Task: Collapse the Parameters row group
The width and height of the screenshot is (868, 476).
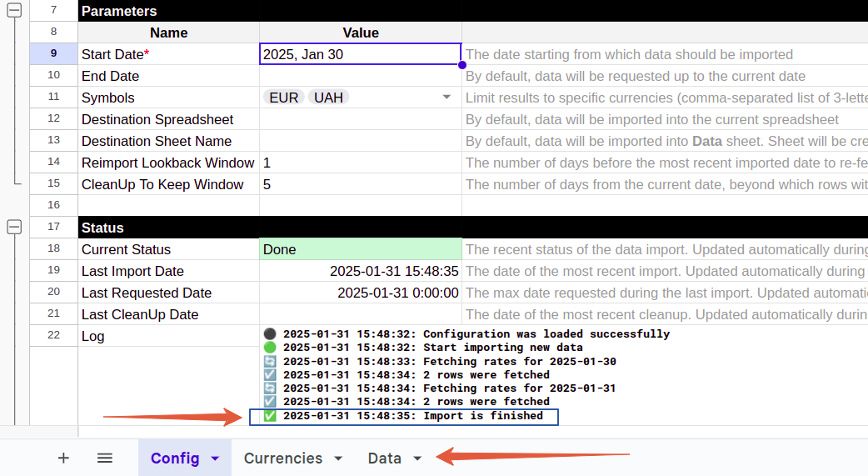Action: tap(14, 10)
